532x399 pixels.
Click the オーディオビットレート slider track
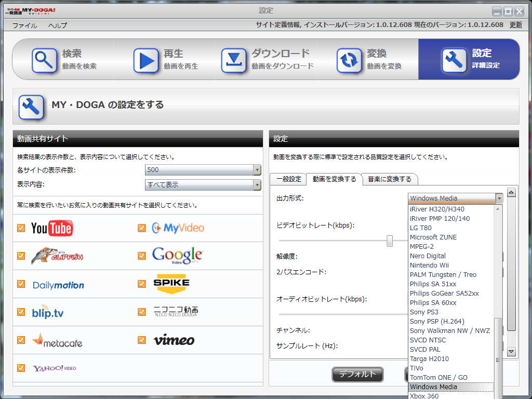(x=343, y=314)
